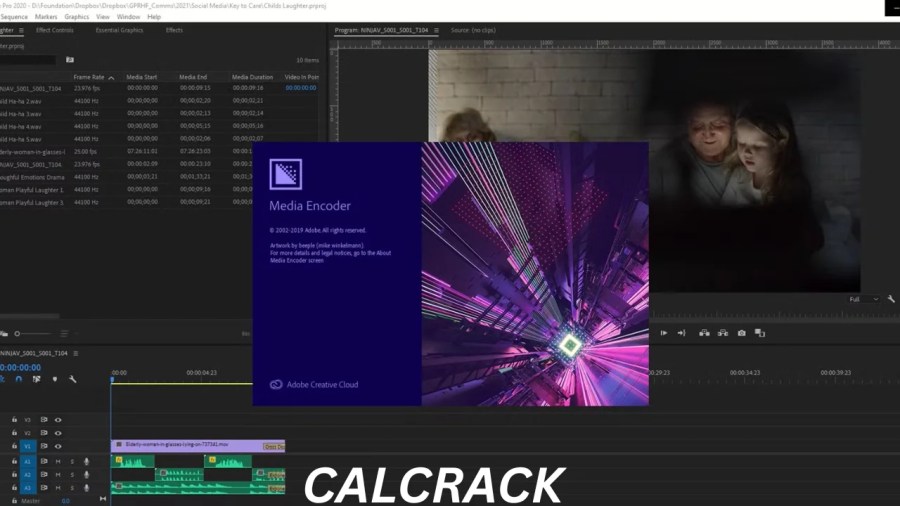Toggle sync lock on track V2
The height and width of the screenshot is (506, 900).
(44, 433)
